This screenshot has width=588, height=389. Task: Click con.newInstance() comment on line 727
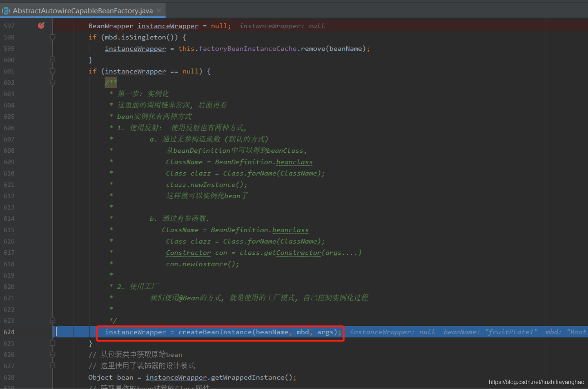pos(203,264)
